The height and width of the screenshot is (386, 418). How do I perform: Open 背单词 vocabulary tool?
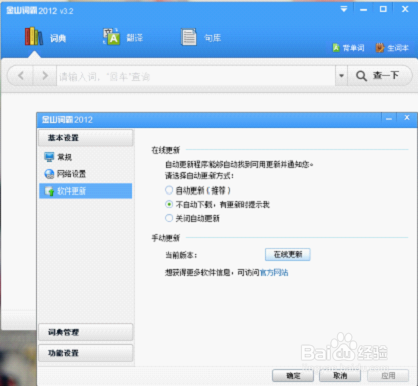pyautogui.click(x=349, y=48)
